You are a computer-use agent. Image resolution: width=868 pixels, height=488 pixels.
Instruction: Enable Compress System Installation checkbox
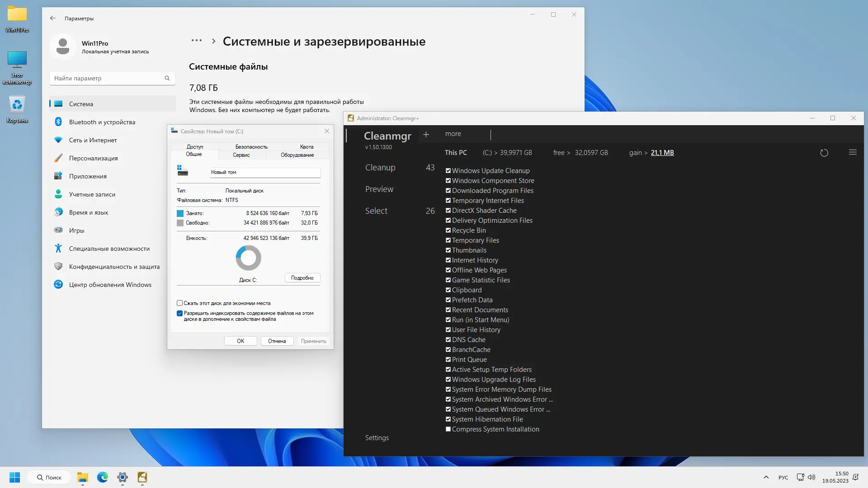click(x=448, y=429)
